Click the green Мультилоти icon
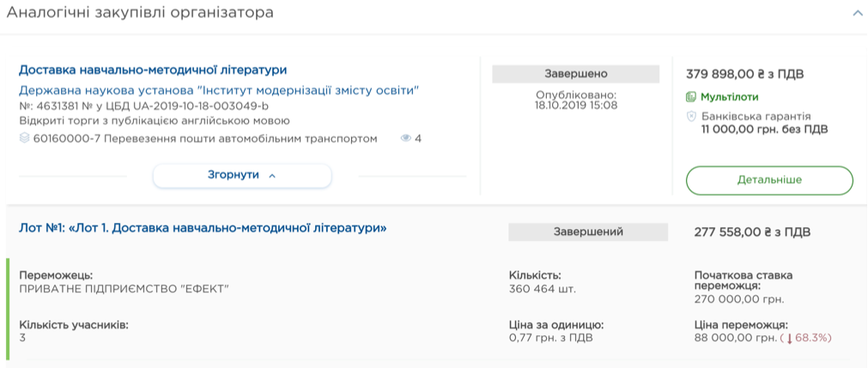The width and height of the screenshot is (868, 368). click(x=691, y=97)
